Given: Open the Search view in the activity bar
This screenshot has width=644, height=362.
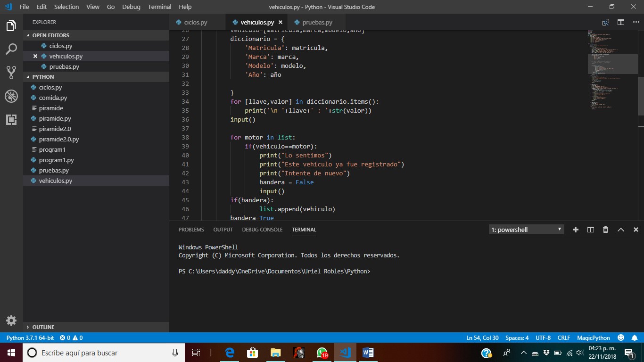Looking at the screenshot, I should pyautogui.click(x=11, y=49).
